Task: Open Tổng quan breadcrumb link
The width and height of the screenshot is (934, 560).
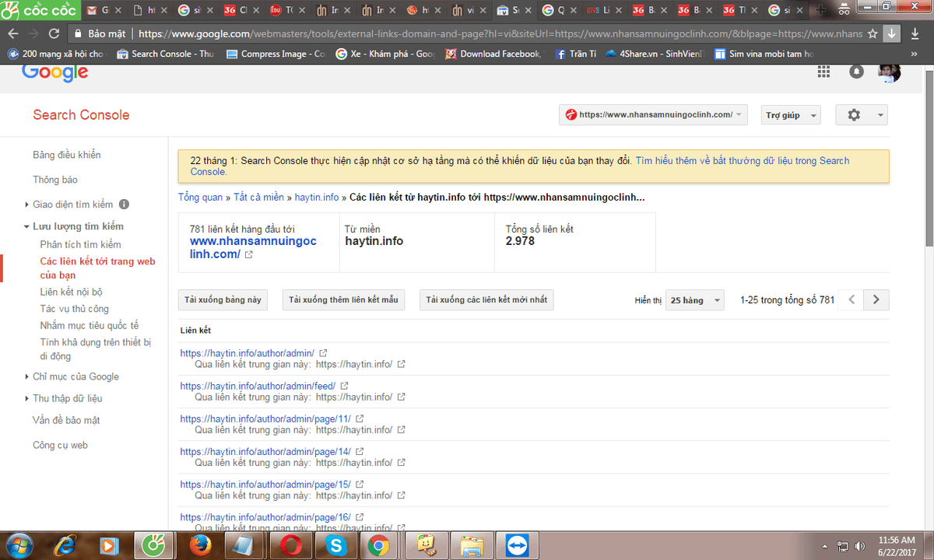Action: (200, 198)
